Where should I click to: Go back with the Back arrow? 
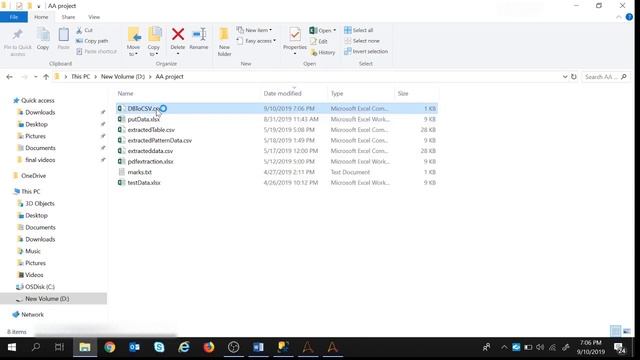pyautogui.click(x=9, y=77)
